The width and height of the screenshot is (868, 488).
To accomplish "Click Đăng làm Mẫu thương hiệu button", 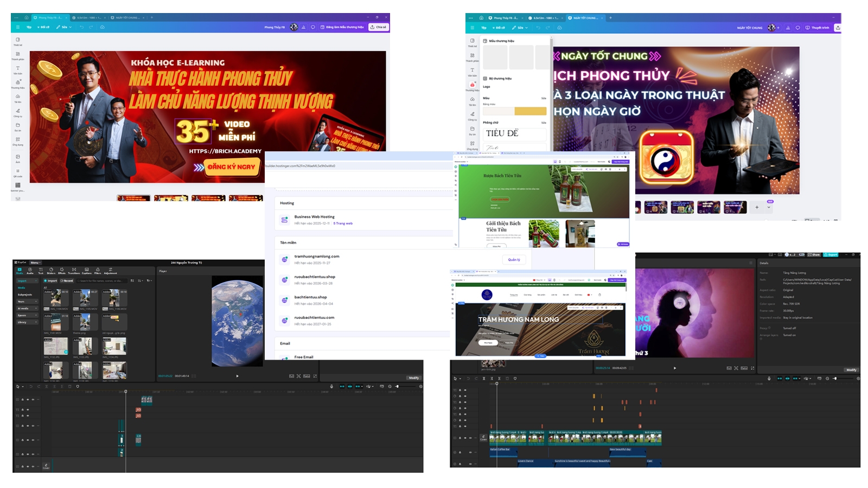I will tap(342, 27).
